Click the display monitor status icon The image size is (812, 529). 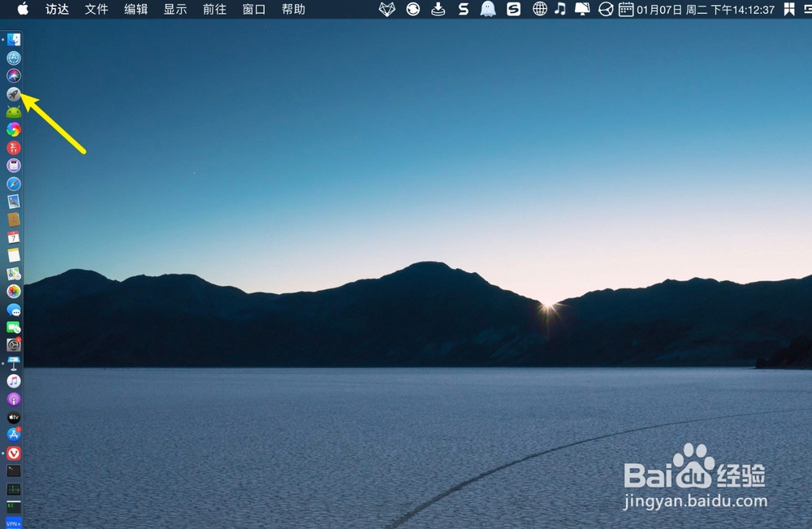tap(582, 9)
